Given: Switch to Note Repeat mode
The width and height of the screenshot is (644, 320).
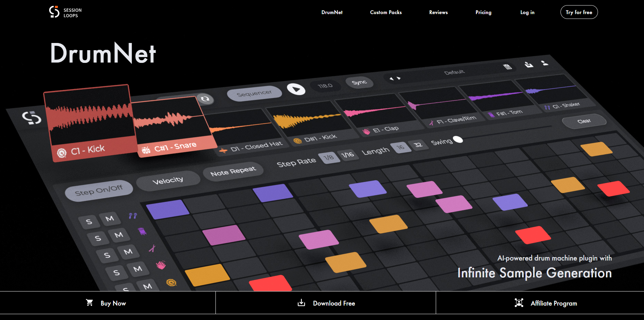Looking at the screenshot, I should [x=233, y=171].
